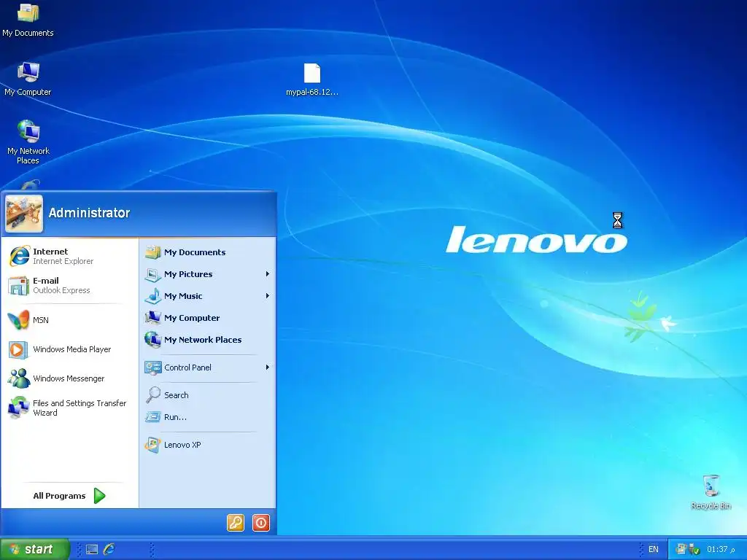This screenshot has height=560, width=747.
Task: Expand the My Pictures submenu arrow
Action: [268, 274]
